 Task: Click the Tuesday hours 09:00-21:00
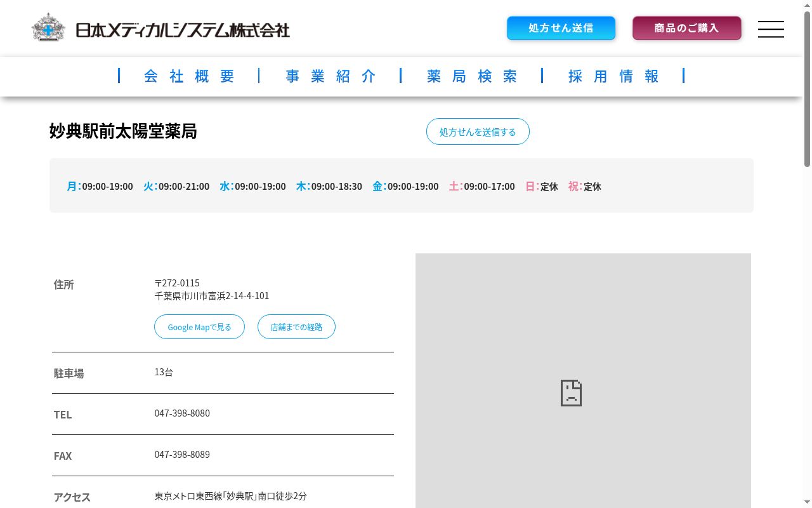pyautogui.click(x=184, y=187)
